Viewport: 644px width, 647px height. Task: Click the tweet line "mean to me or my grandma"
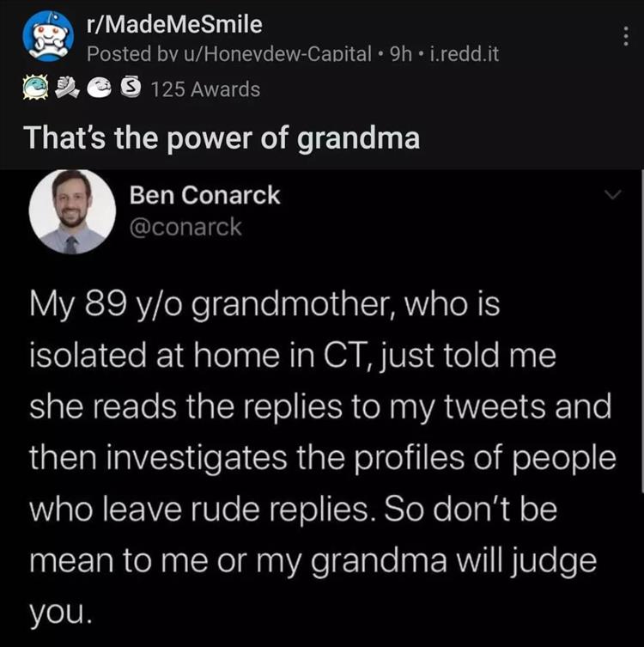(313, 561)
